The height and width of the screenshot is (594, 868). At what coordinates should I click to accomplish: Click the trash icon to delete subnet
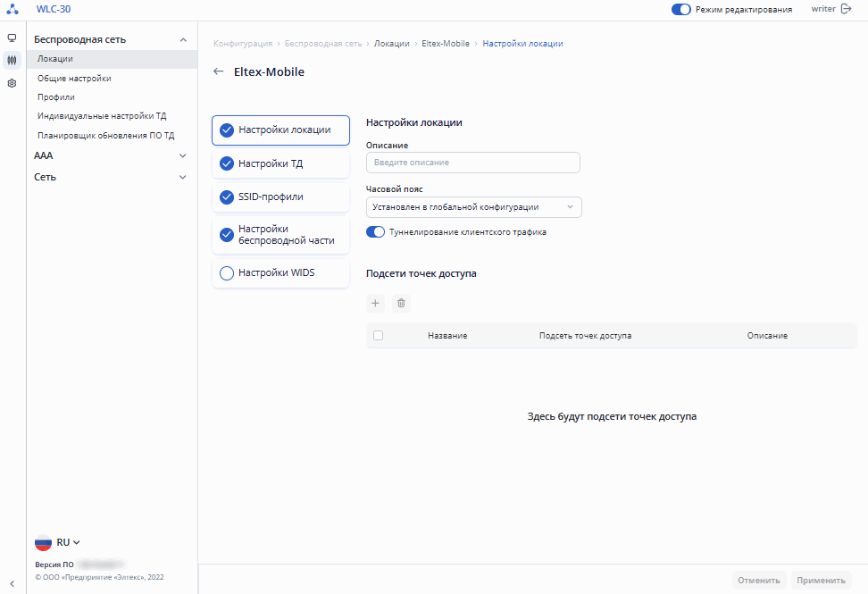[x=401, y=304]
